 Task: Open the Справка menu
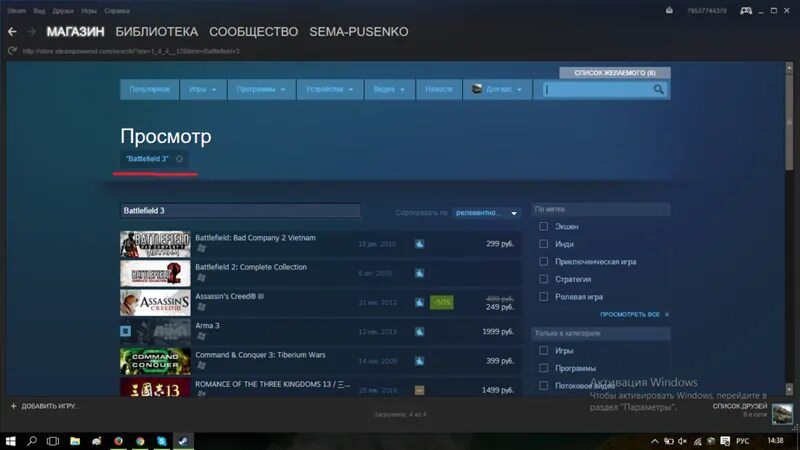(x=117, y=11)
